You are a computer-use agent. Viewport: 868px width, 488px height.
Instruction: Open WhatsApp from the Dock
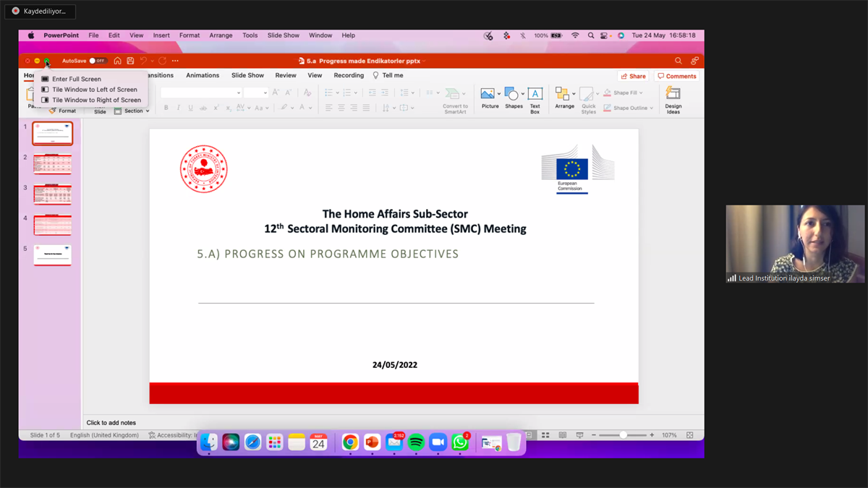(460, 442)
